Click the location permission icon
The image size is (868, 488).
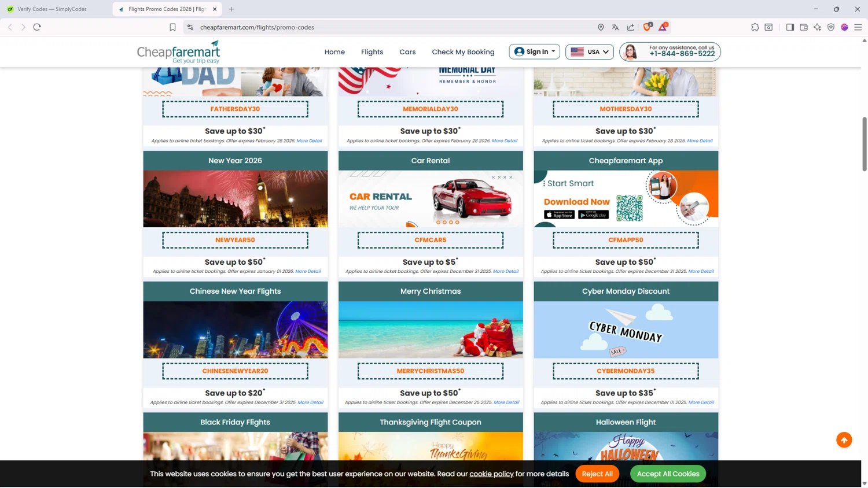click(x=601, y=27)
